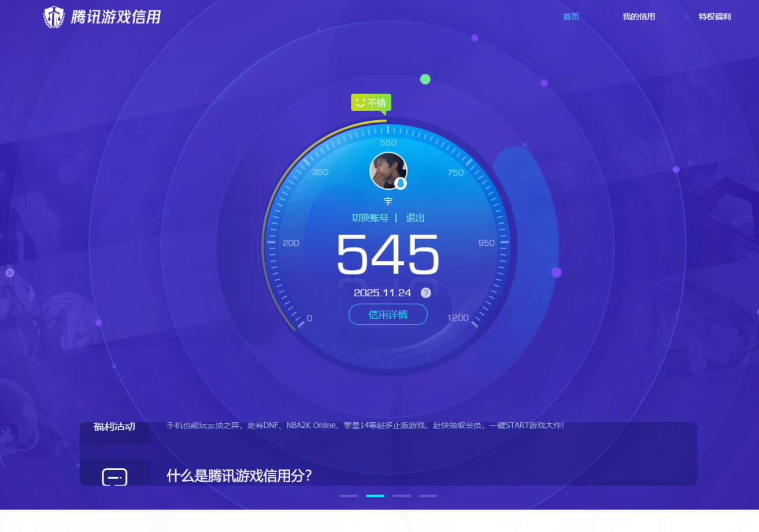The image size is (759, 532).
Task: Click the user profile avatar photo
Action: (x=388, y=170)
